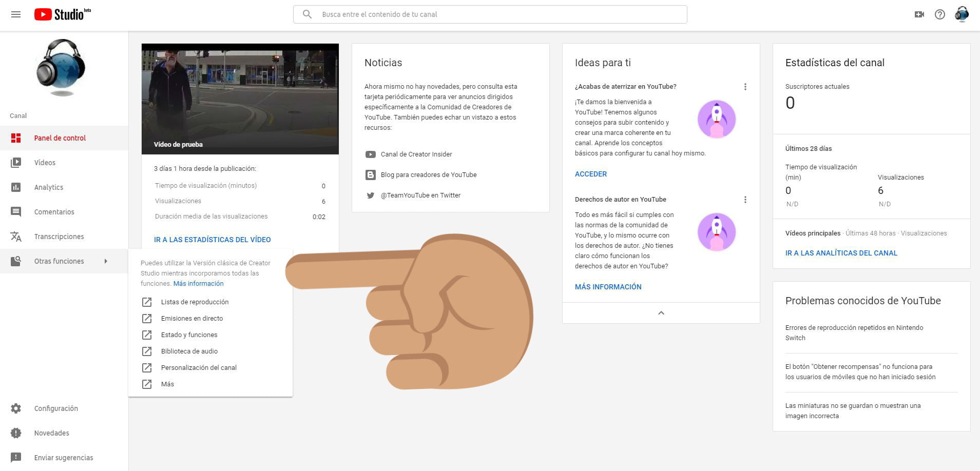Click the channel content search field

(x=490, y=14)
